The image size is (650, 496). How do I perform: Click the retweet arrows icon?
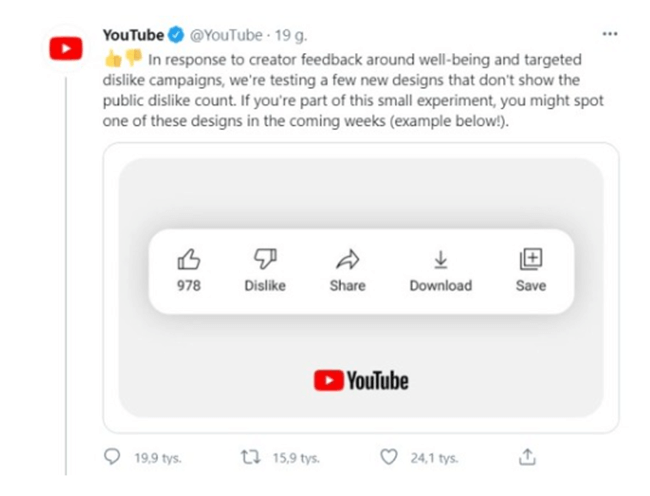tap(250, 457)
